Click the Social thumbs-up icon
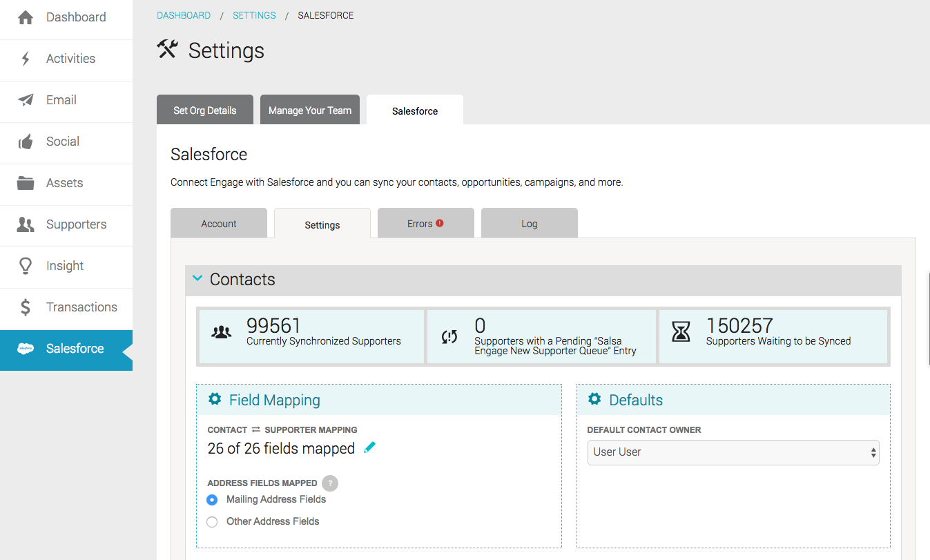 tap(26, 142)
